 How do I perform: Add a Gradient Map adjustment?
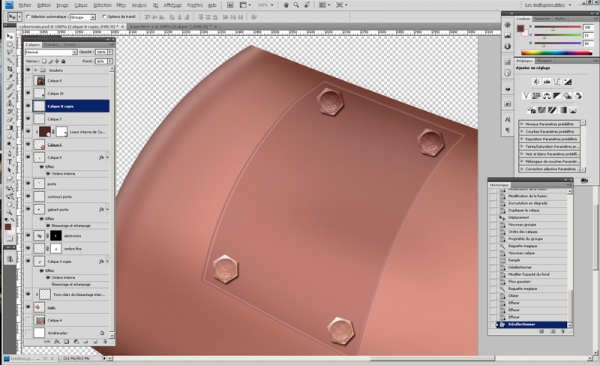click(563, 110)
